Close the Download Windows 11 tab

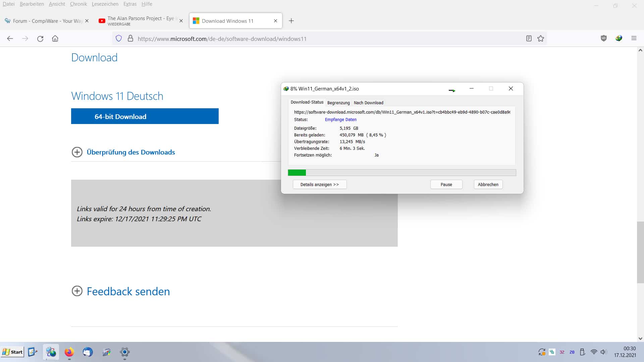(275, 21)
